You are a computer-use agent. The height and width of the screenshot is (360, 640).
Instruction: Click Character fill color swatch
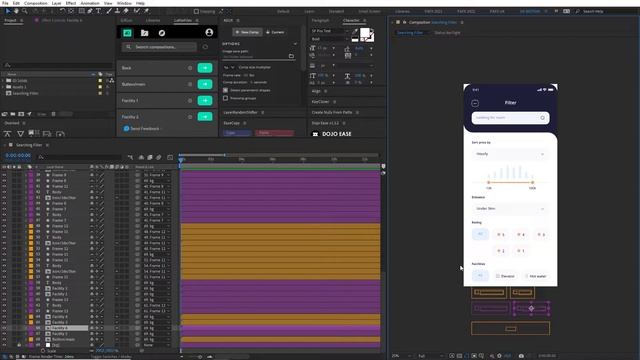point(365,33)
